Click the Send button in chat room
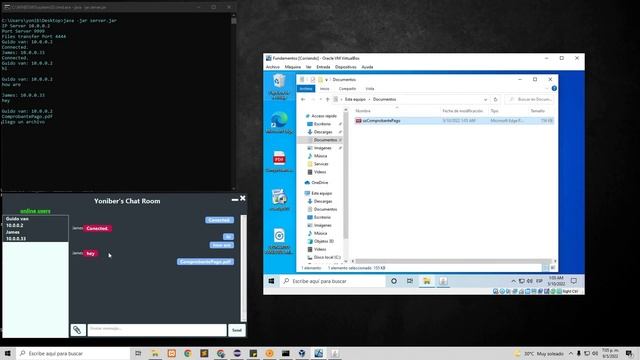The height and width of the screenshot is (360, 640). 237,330
